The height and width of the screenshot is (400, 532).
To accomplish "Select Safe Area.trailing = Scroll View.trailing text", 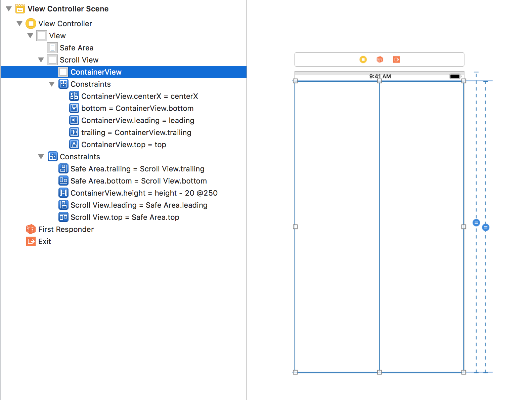I will pyautogui.click(x=137, y=169).
